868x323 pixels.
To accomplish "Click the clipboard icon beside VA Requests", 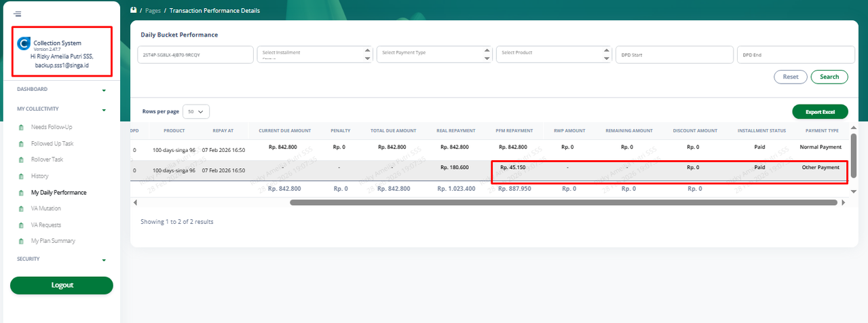I will pos(21,225).
